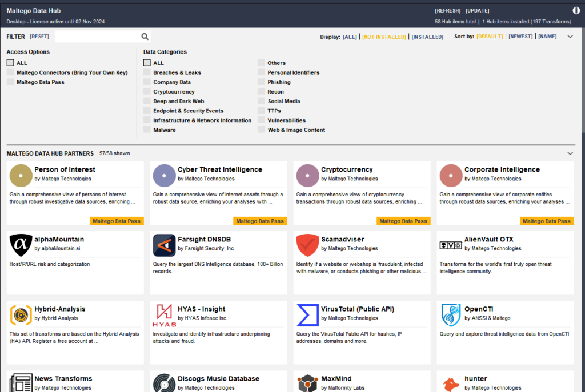585x392 pixels.
Task: Tick the Infrastructure & Network Information checkbox
Action: [147, 120]
